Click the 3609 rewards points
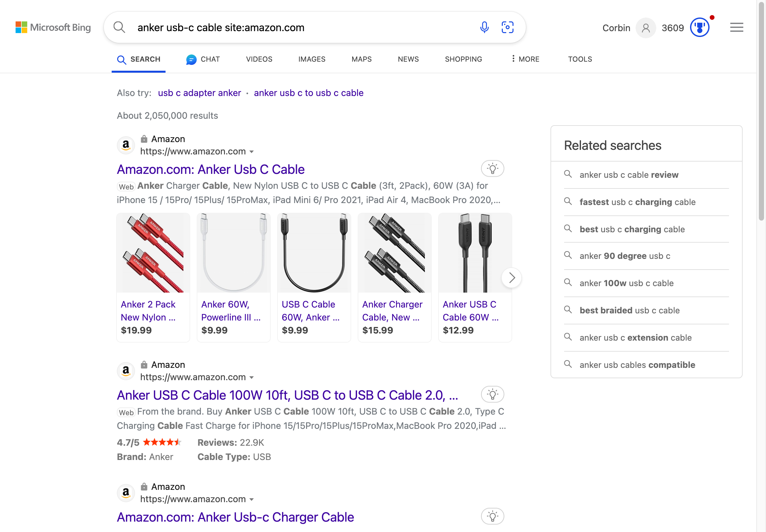The height and width of the screenshot is (532, 766). pos(672,28)
